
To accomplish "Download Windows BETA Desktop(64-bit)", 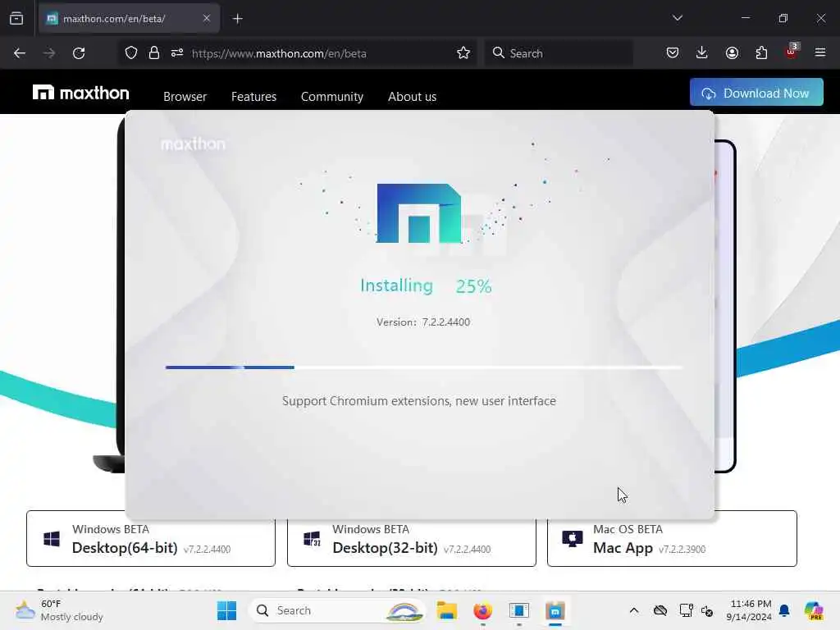I will tap(151, 539).
